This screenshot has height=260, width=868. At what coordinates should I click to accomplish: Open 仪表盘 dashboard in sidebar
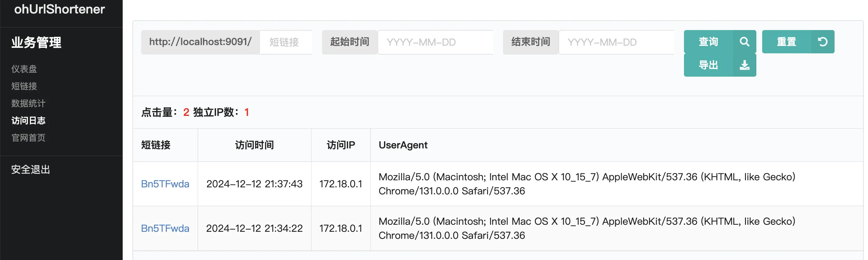click(x=24, y=69)
